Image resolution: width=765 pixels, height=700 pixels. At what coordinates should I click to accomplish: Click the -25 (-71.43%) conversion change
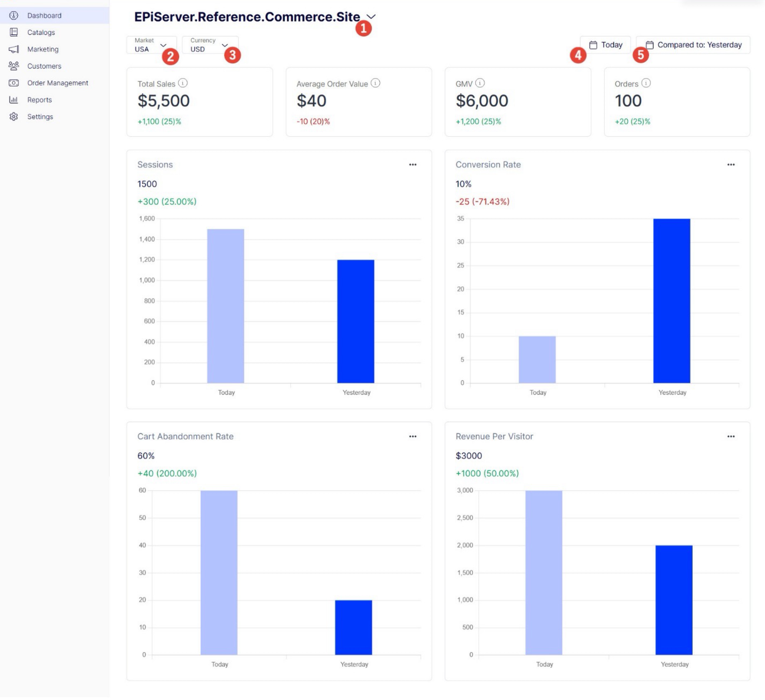483,202
